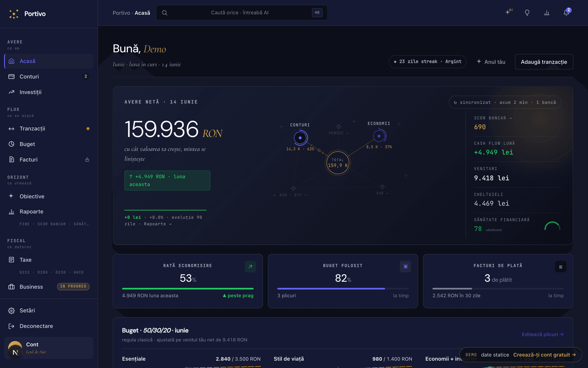The image size is (588, 368).
Task: Click the Facturi document icon
Action: (11, 160)
